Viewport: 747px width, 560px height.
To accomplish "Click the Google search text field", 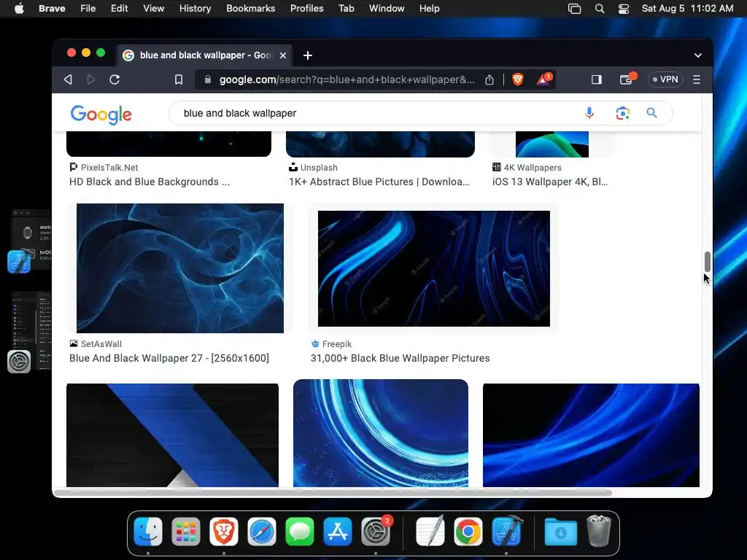I will 376,113.
